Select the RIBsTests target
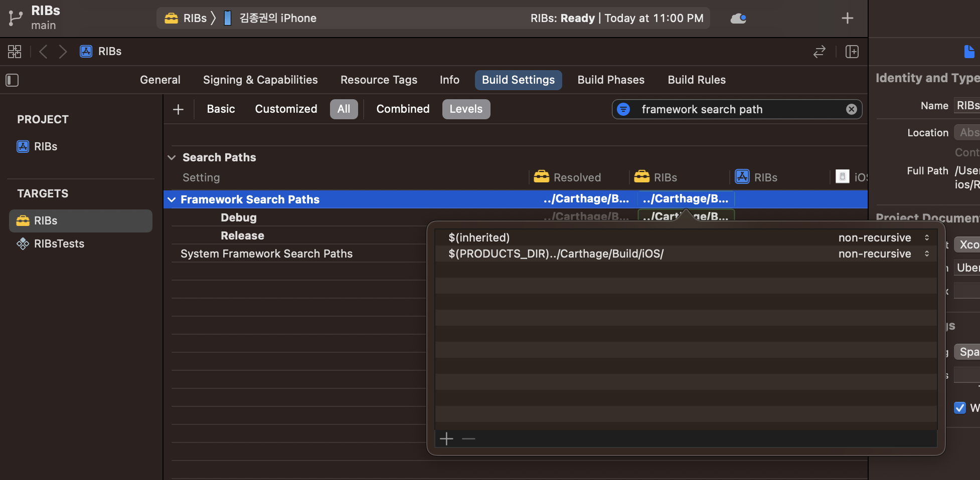 pyautogui.click(x=50, y=244)
